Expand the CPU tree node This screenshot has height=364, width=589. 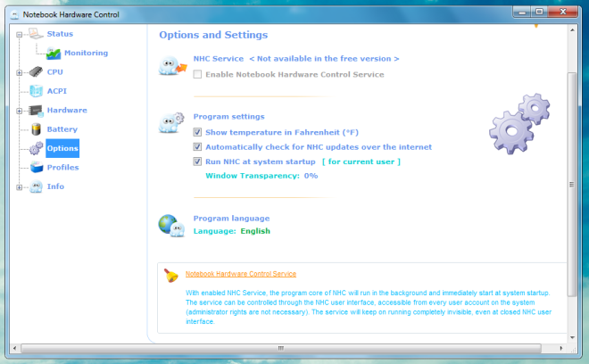(19, 72)
